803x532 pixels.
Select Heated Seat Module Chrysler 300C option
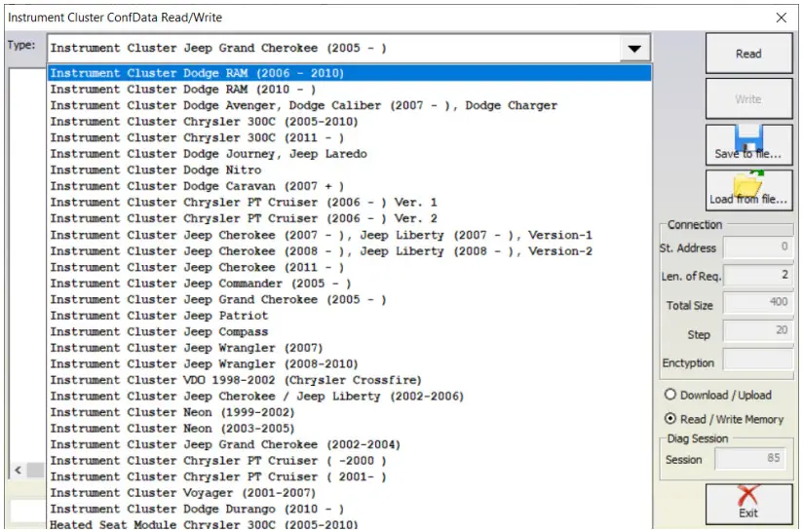point(204,525)
